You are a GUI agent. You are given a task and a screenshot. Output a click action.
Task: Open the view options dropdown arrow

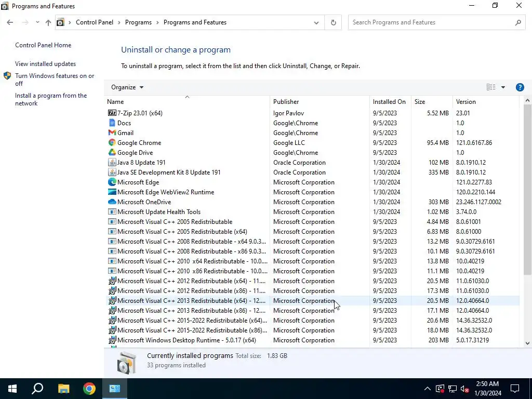[x=503, y=87]
